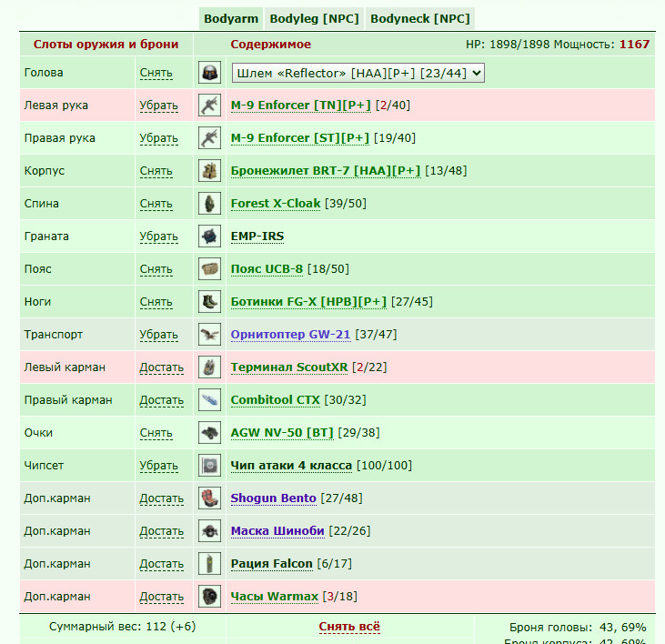Open the Шлем Reflector helmet dropdown

(358, 73)
